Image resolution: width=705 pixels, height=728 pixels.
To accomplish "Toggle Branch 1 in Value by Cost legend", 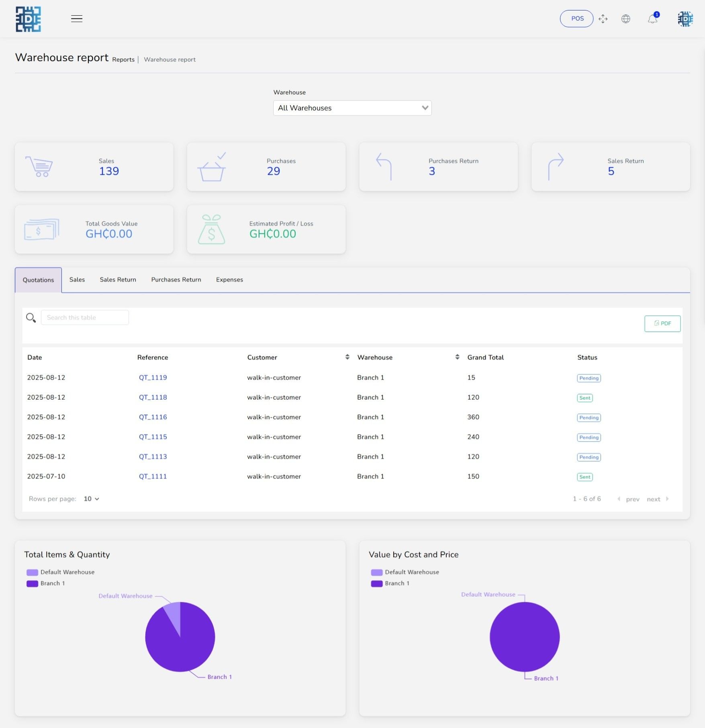I will point(390,583).
